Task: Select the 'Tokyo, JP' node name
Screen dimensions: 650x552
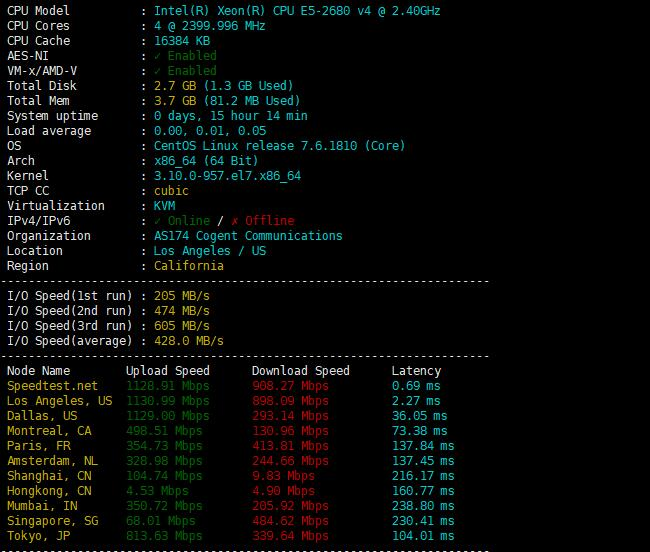Action: click(x=39, y=535)
